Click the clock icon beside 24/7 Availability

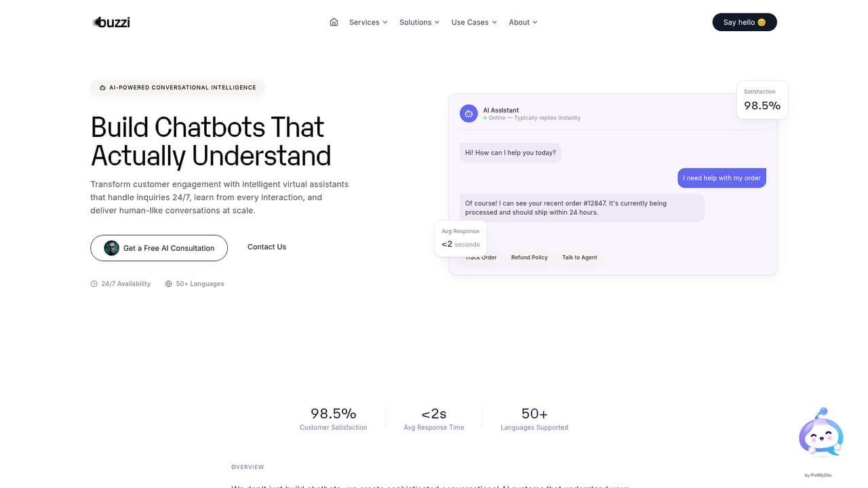point(94,284)
